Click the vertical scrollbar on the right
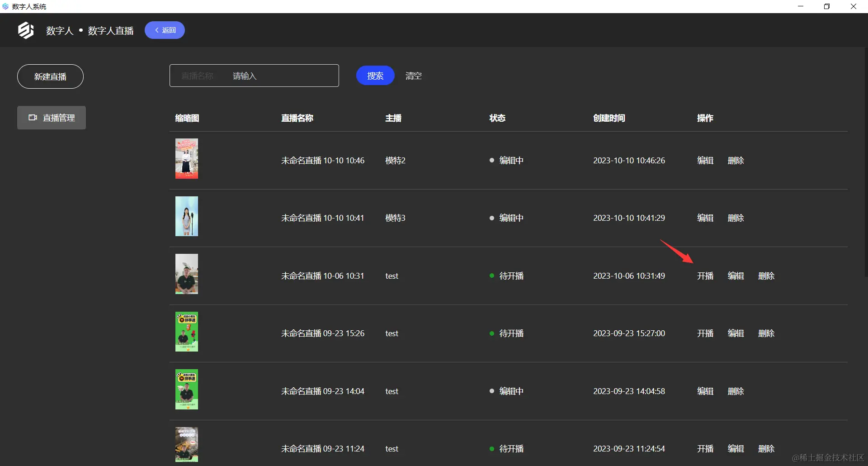The width and height of the screenshot is (868, 466). point(865,163)
